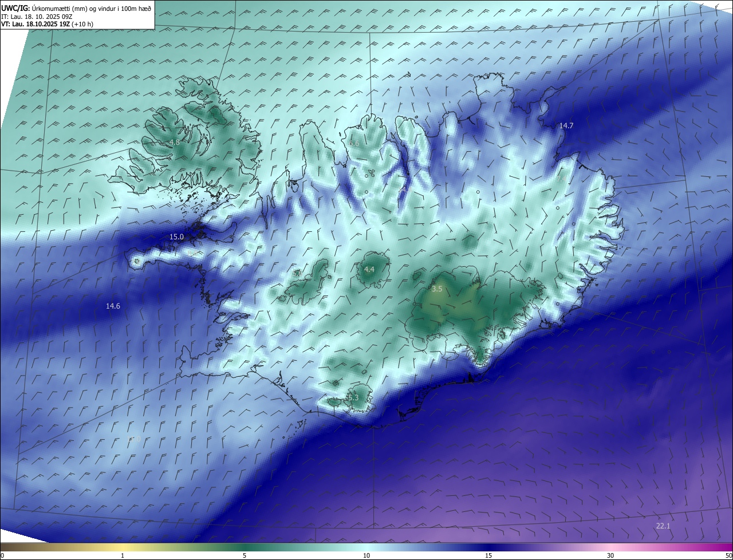Click the colorbar tick label "15"
The height and width of the screenshot is (560, 733).
(x=488, y=555)
